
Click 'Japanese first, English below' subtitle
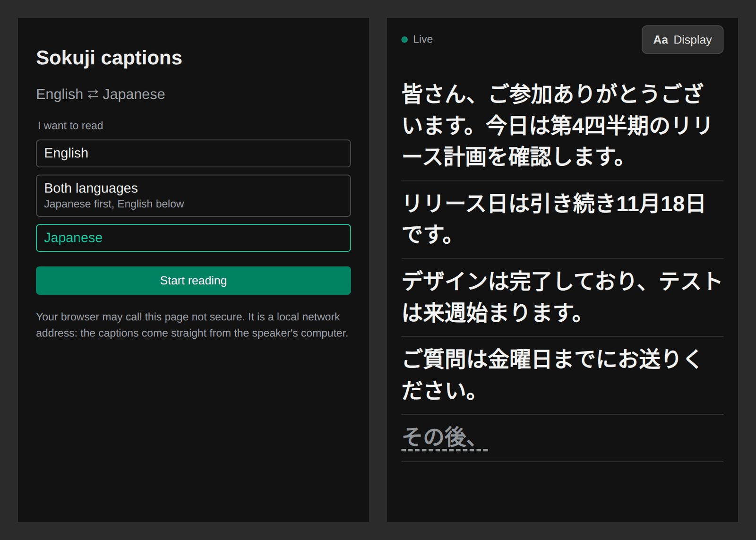[x=114, y=204]
